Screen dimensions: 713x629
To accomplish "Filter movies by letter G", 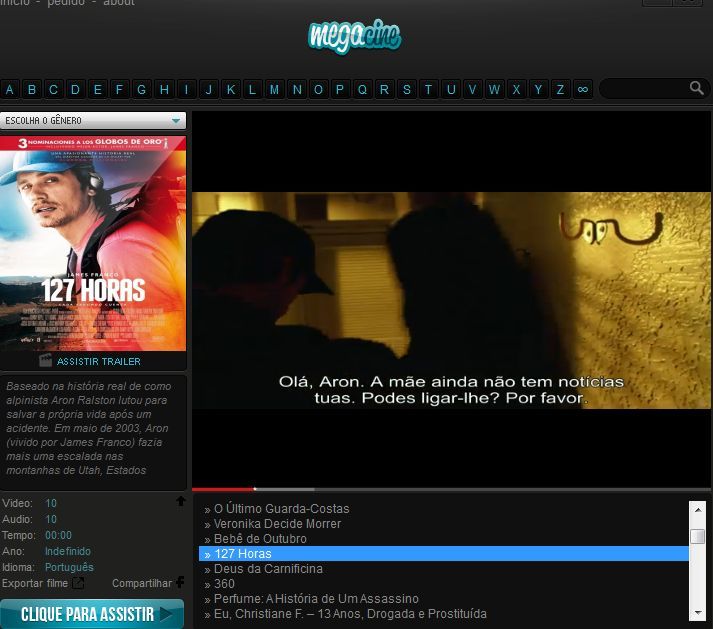I will click(x=141, y=89).
